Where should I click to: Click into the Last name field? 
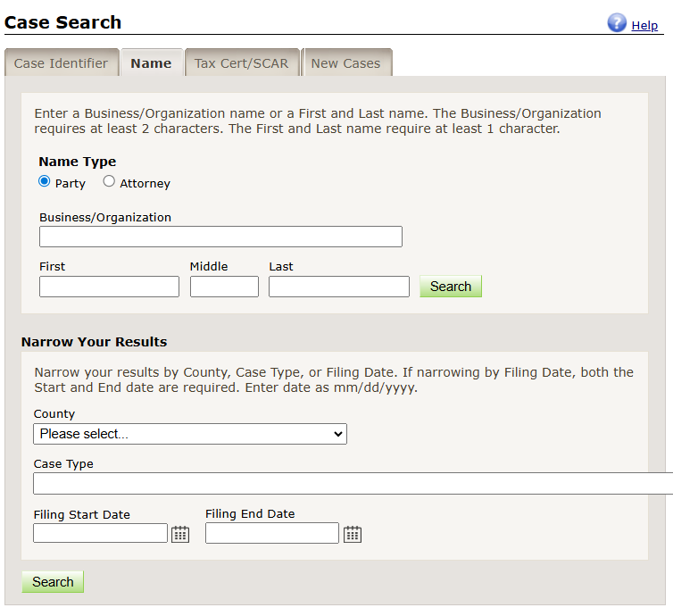[338, 287]
